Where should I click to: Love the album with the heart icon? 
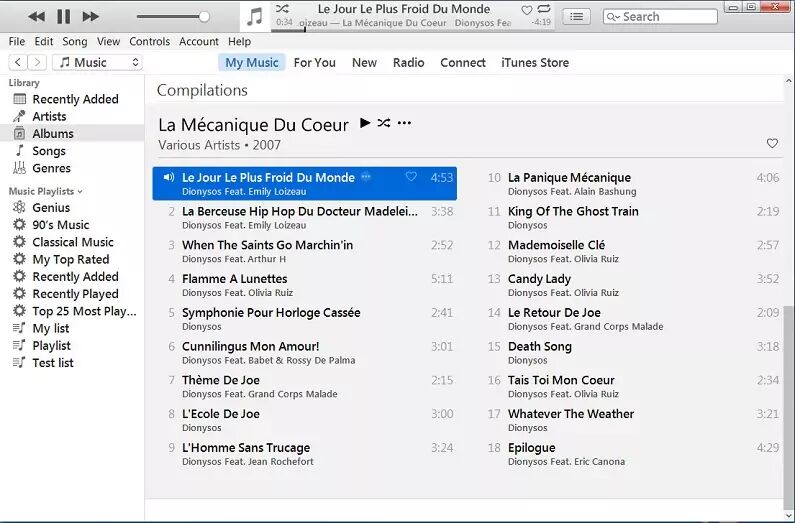(x=772, y=143)
